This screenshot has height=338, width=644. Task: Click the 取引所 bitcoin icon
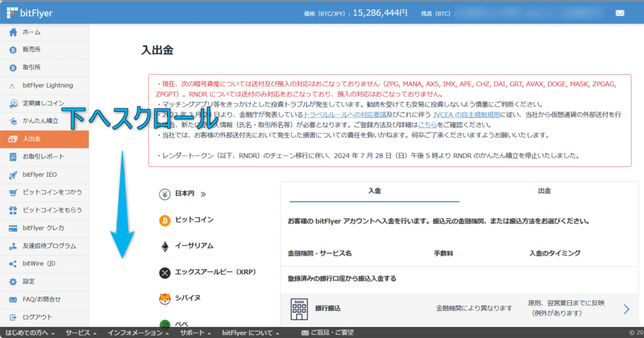click(13, 67)
